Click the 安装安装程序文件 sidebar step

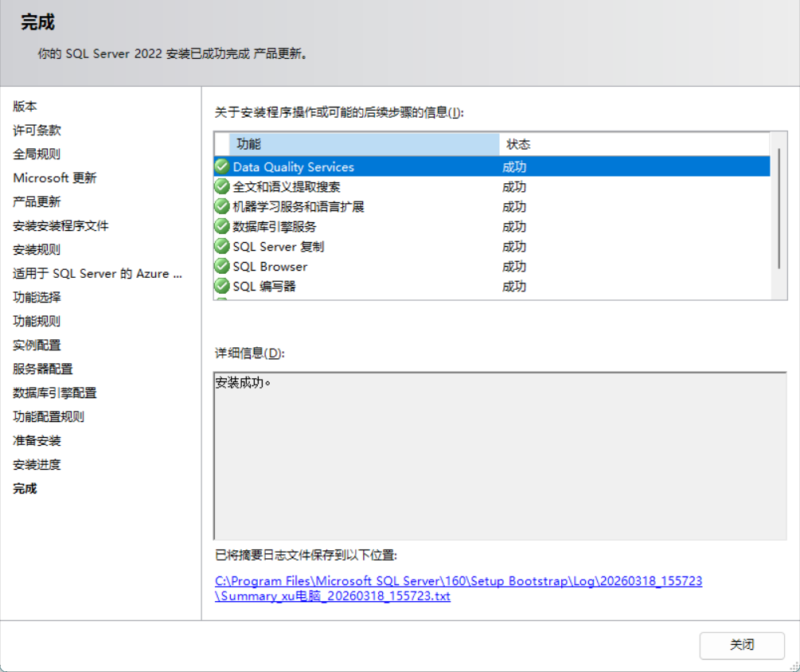pos(60,225)
